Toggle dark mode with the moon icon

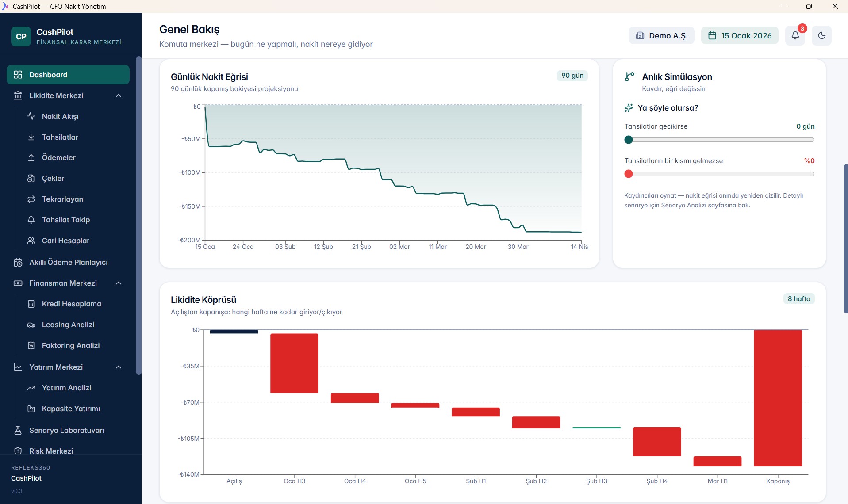pyautogui.click(x=822, y=35)
